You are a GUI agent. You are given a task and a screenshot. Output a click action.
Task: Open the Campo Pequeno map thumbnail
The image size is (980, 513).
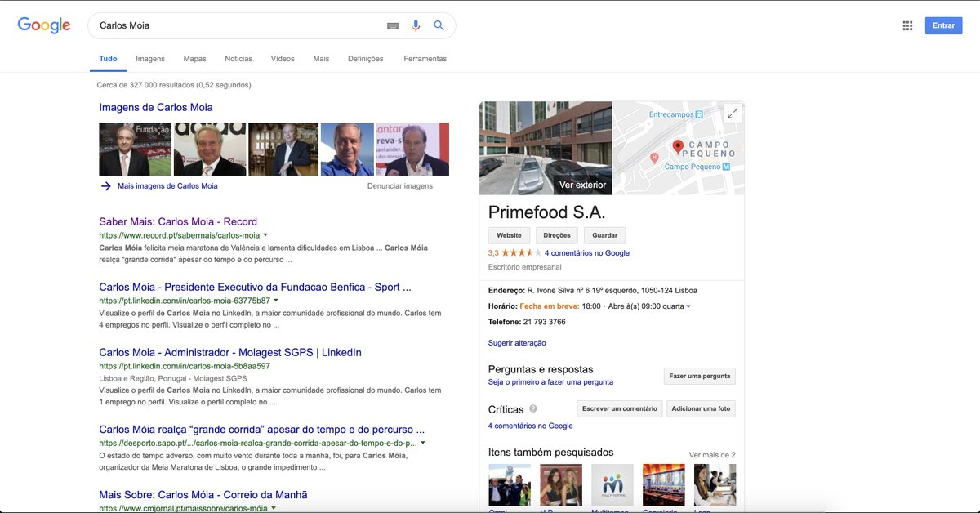(x=678, y=148)
